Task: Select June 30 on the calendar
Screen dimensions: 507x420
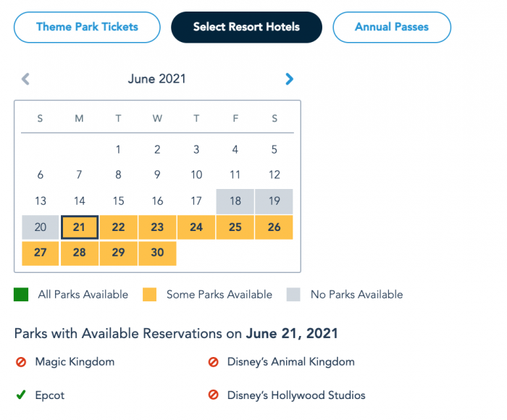Action: [x=157, y=253]
